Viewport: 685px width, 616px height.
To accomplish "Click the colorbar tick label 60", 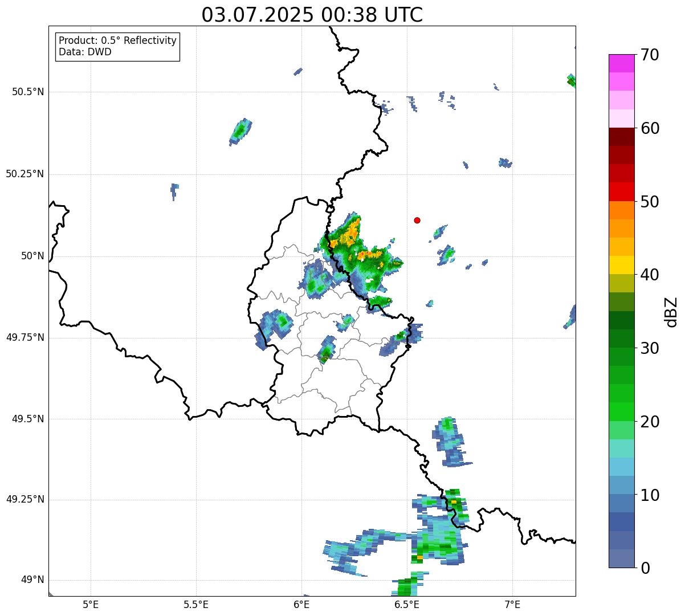I will 649,128.
